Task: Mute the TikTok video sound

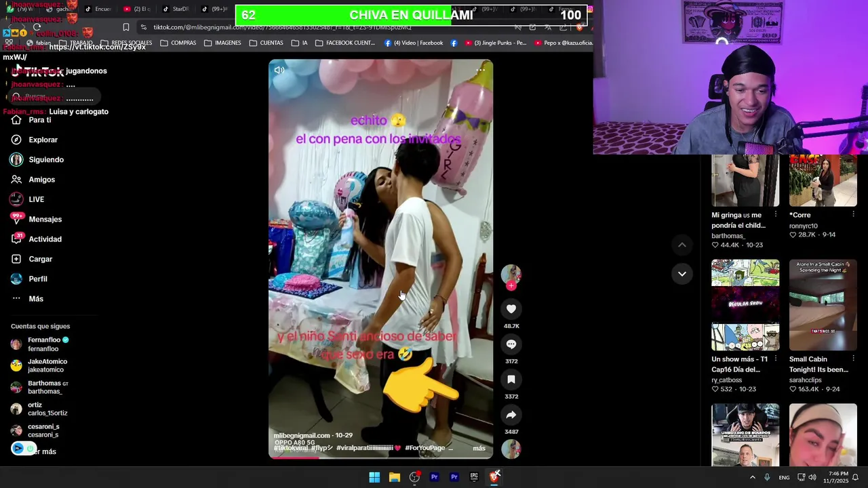Action: pos(279,70)
